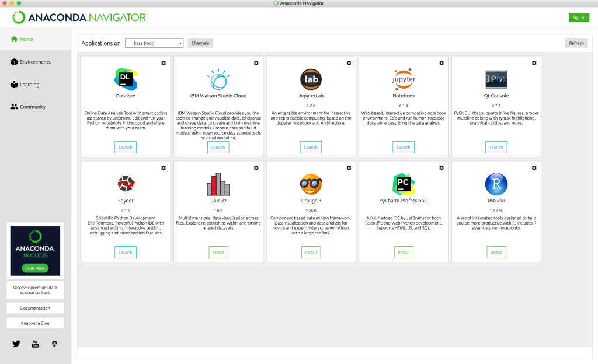Viewport: 598px width, 364px height.
Task: Expand gear settings menu on Glueviz tile
Action: pyautogui.click(x=256, y=168)
